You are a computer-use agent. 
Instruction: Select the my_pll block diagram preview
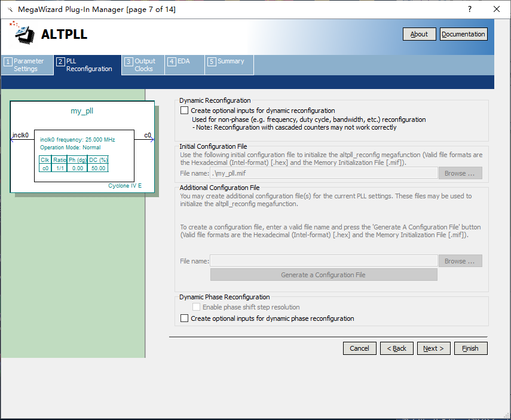pyautogui.click(x=82, y=147)
